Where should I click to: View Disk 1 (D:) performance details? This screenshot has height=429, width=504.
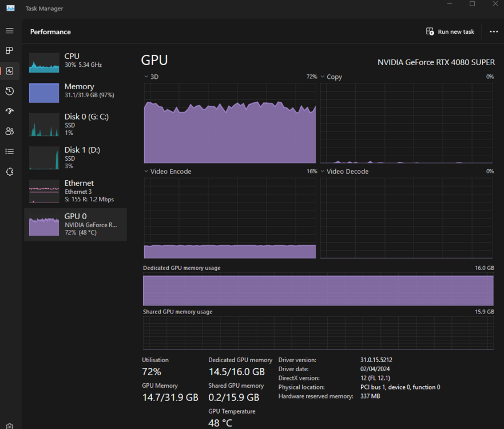point(74,158)
